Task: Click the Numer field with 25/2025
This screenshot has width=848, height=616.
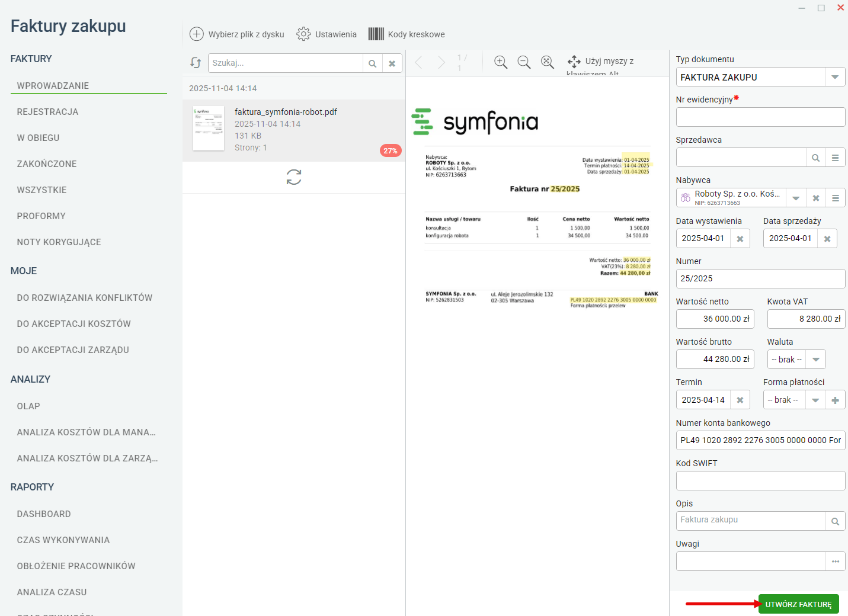Action: 760,279
